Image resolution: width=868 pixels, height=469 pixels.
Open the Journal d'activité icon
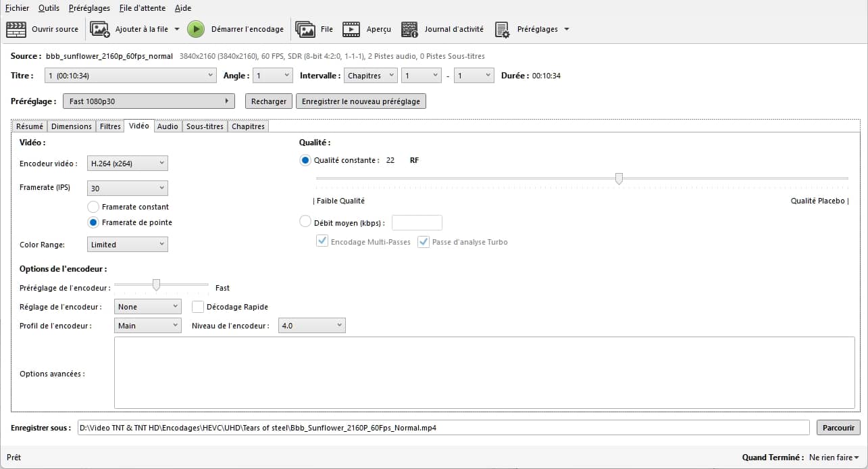pos(409,29)
